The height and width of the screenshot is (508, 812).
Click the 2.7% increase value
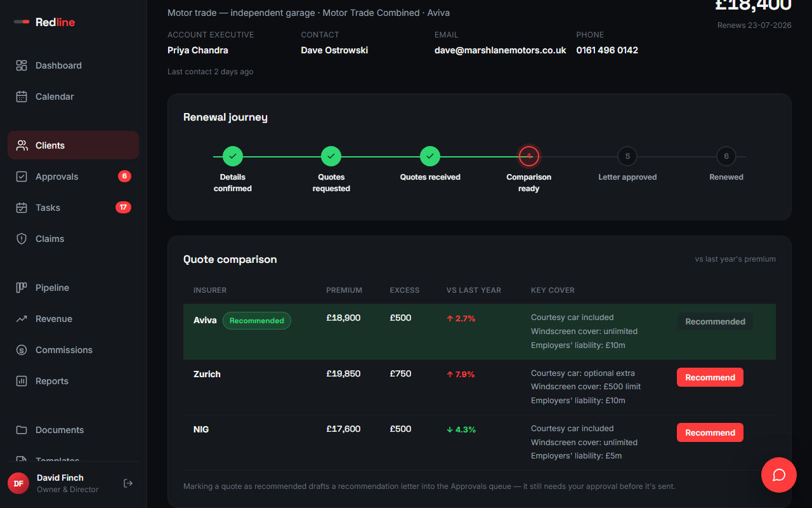click(x=461, y=318)
